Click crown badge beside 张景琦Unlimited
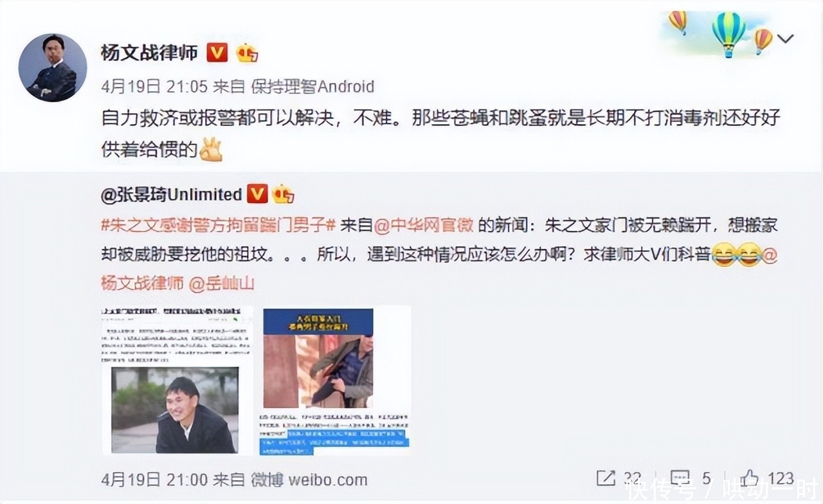The image size is (823, 504). pyautogui.click(x=283, y=194)
